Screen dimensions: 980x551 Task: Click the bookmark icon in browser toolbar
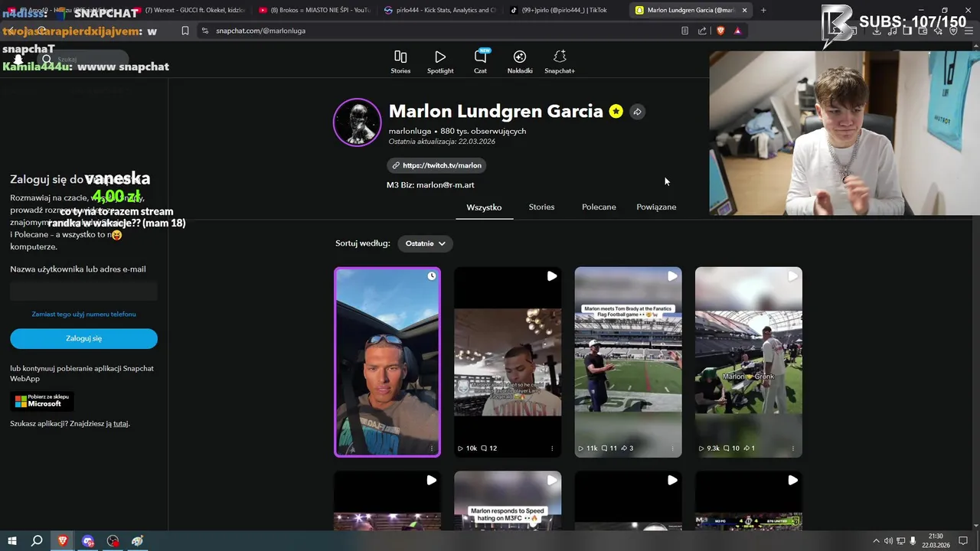point(185,31)
